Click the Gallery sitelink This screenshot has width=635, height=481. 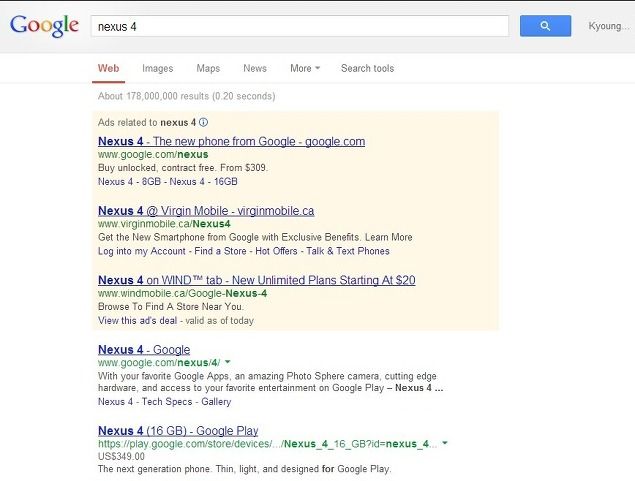[216, 402]
